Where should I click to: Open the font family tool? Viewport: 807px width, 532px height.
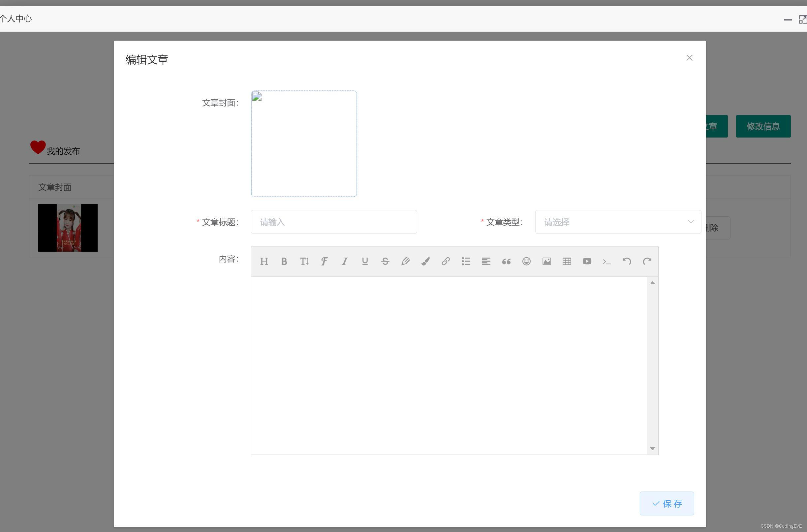pyautogui.click(x=324, y=261)
